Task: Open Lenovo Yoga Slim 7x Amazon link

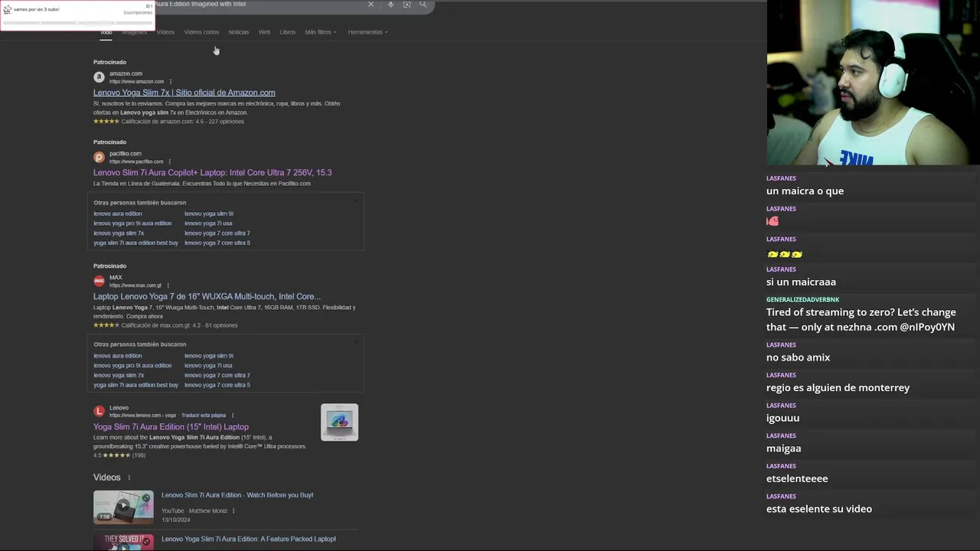Action: 185,93
